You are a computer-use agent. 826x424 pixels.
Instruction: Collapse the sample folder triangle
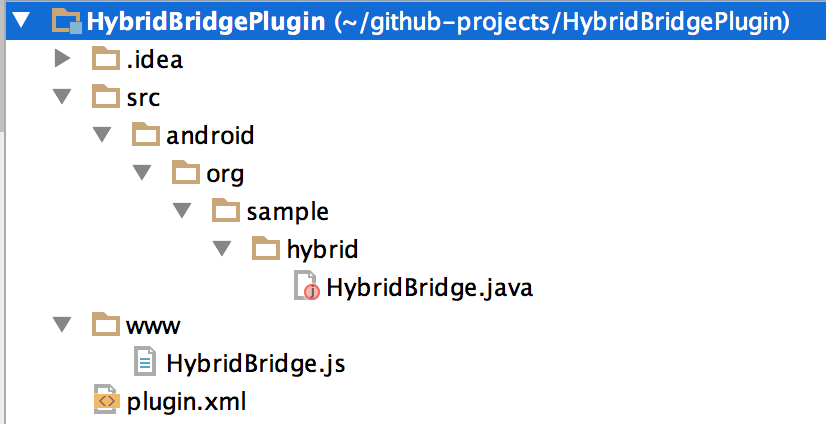(x=182, y=211)
